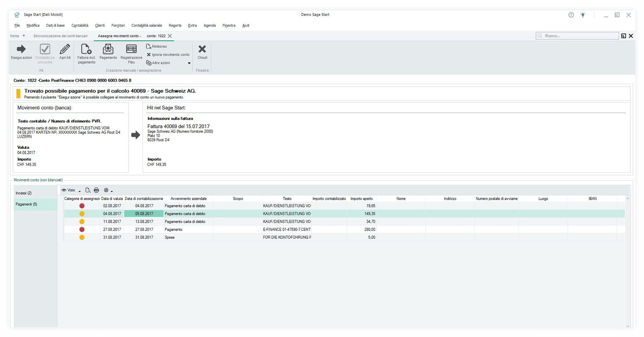This screenshot has width=644, height=337.
Task: Open the Aiuti menu
Action: pyautogui.click(x=246, y=25)
